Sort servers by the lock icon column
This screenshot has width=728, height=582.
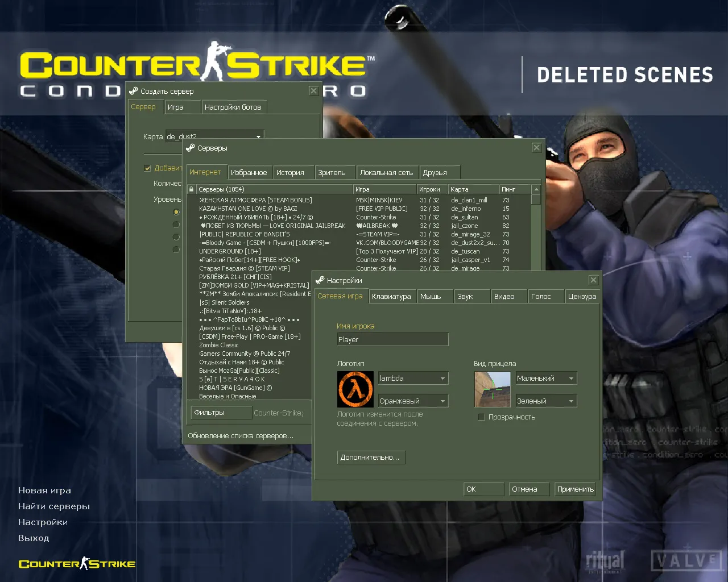click(x=192, y=189)
